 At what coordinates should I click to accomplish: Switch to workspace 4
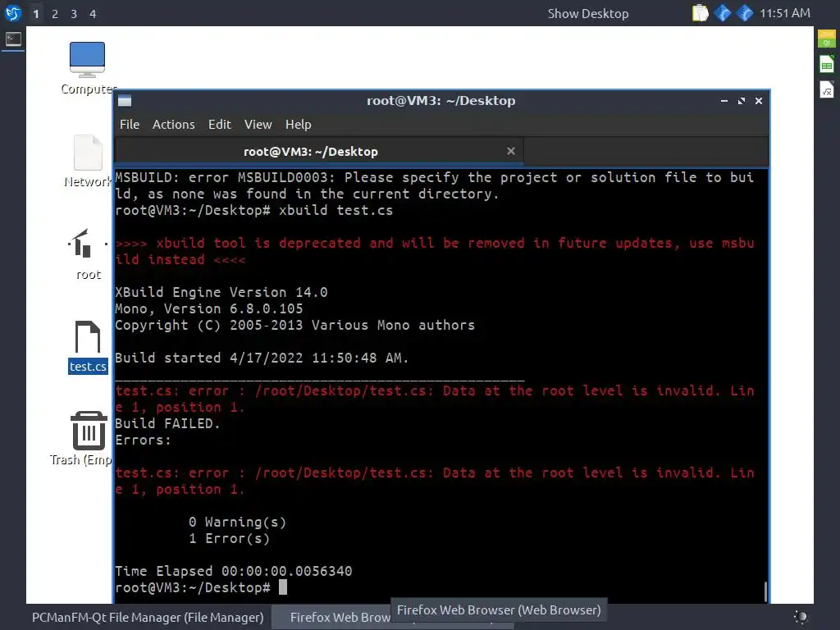pos(93,14)
